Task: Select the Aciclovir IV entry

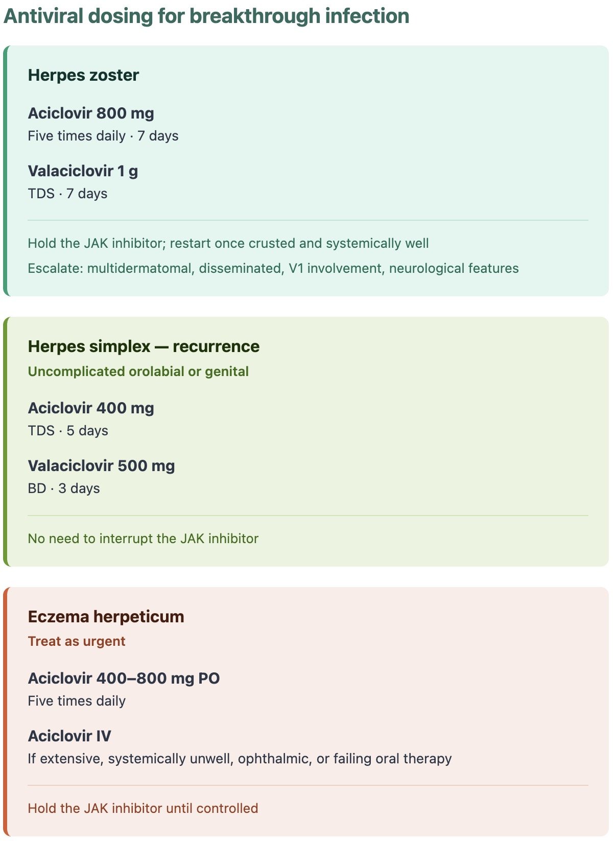Action: 69,736
